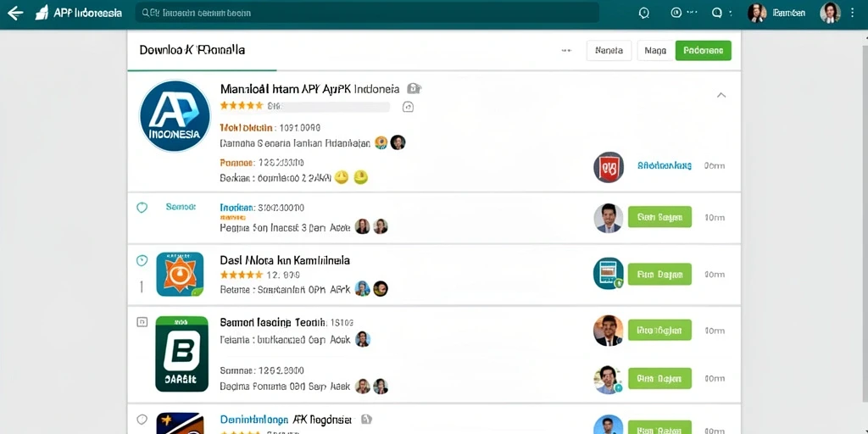Click the badge icon after 'AFK Rogonsia'
Screen dimensions: 868x434
(x=367, y=419)
